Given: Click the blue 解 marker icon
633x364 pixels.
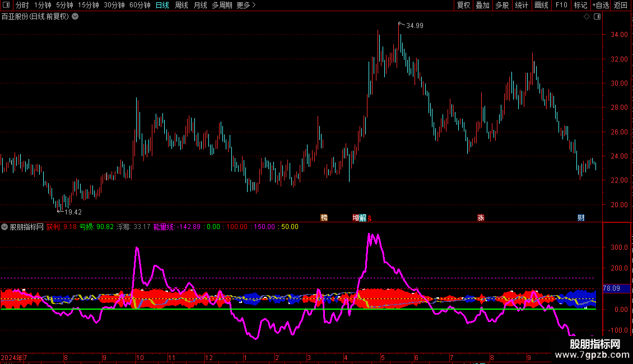Looking at the screenshot, I should click(362, 218).
